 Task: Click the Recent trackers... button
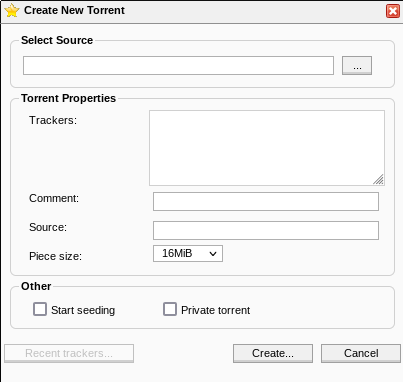[69, 353]
